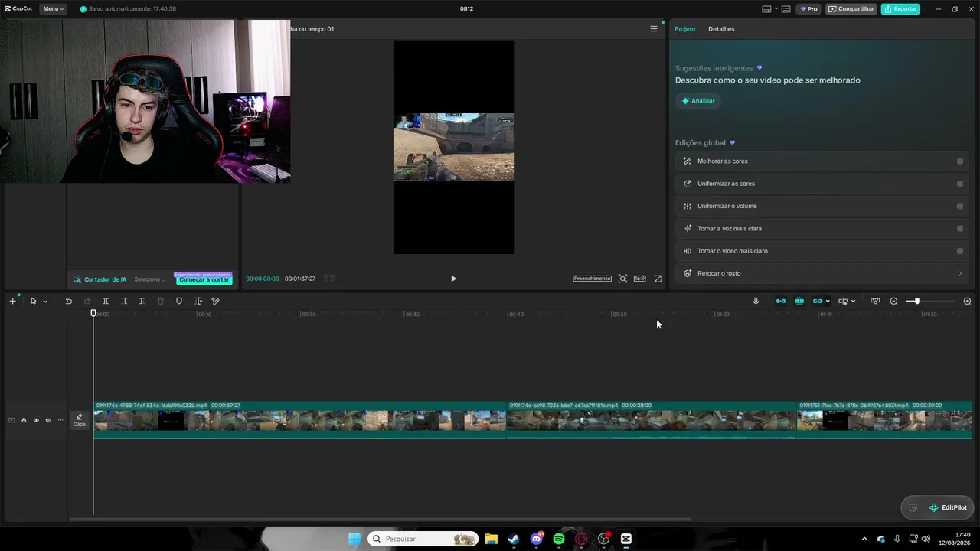Click the trash delete icon in timeline toolbar
The height and width of the screenshot is (551, 980).
pyautogui.click(x=161, y=301)
